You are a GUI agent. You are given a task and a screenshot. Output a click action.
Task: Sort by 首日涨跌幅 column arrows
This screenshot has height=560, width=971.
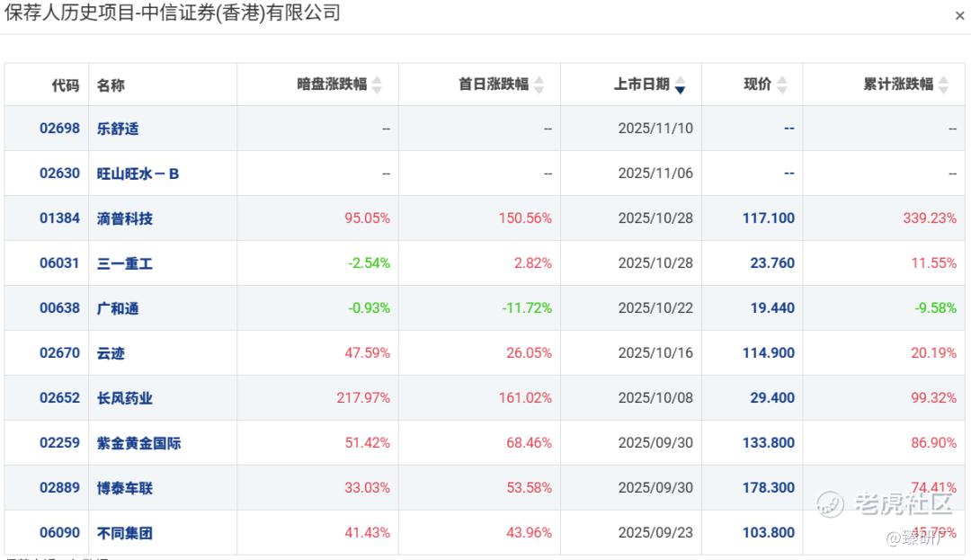tap(539, 84)
